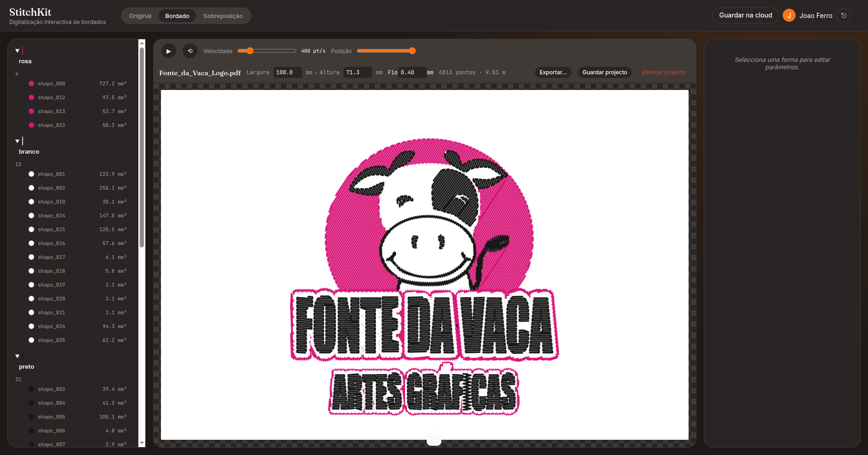Select the pink dot of shape_000
This screenshot has width=868, height=455.
(x=31, y=84)
